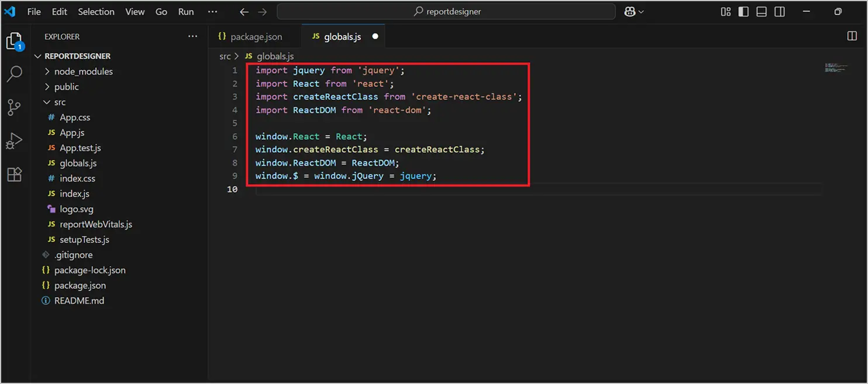This screenshot has height=384, width=868.
Task: Click the Customize Layout icon
Action: click(x=726, y=12)
